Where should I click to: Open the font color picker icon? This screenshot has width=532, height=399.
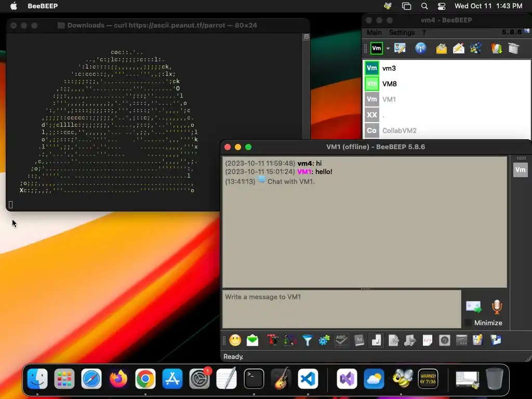[290, 340]
